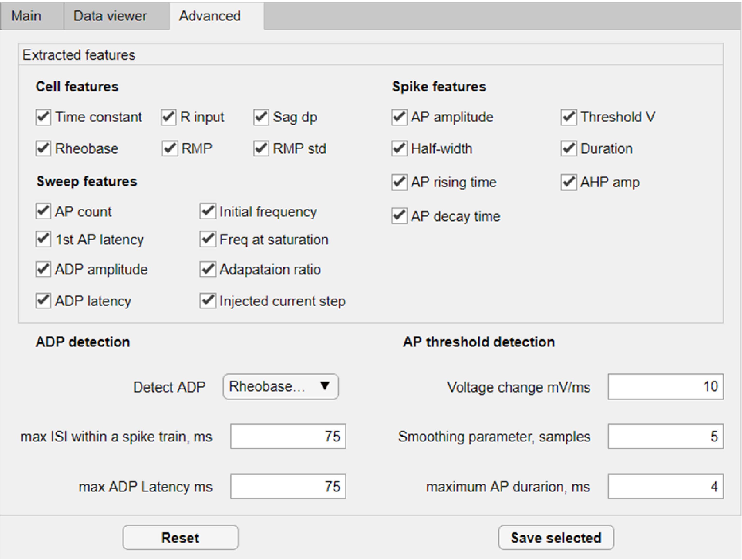Uncheck the Time constant checkbox
The height and width of the screenshot is (560, 742).
(x=43, y=117)
